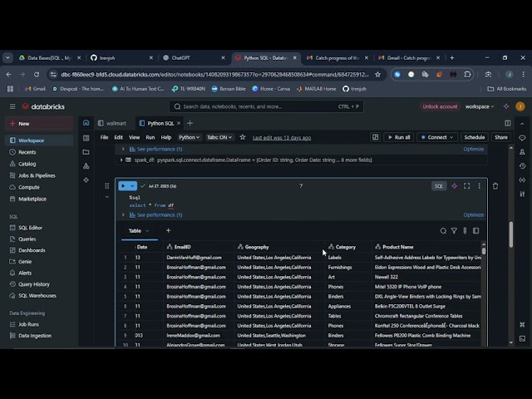Open the workspace switcher dropdown
The width and height of the screenshot is (532, 399).
tap(480, 106)
